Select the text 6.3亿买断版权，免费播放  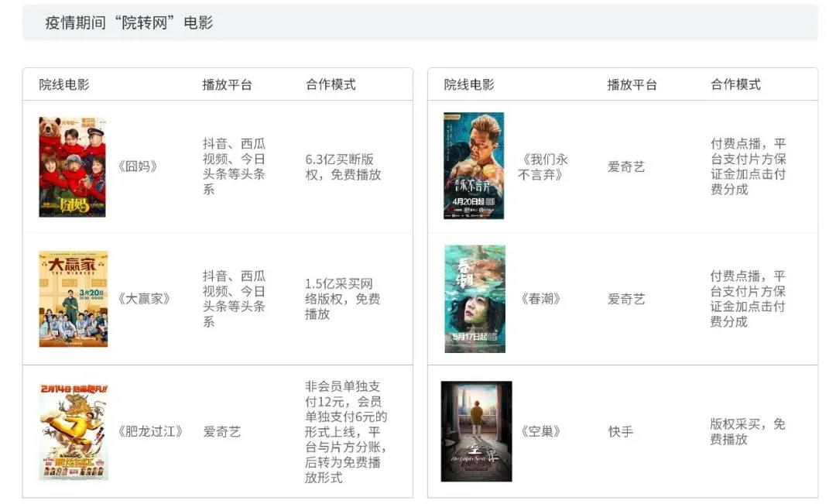pos(344,167)
